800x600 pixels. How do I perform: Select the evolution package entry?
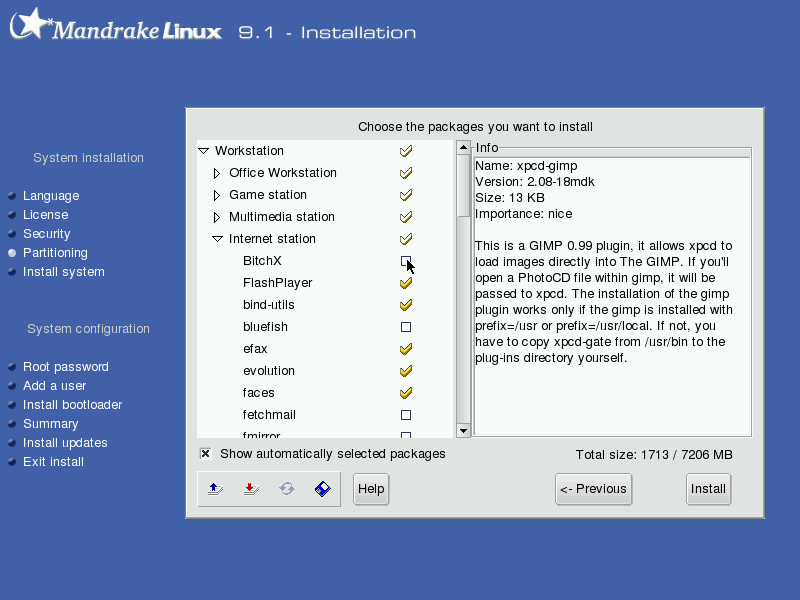click(x=269, y=371)
